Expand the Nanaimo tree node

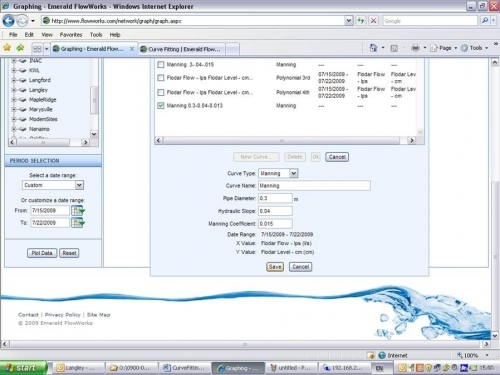tap(14, 129)
